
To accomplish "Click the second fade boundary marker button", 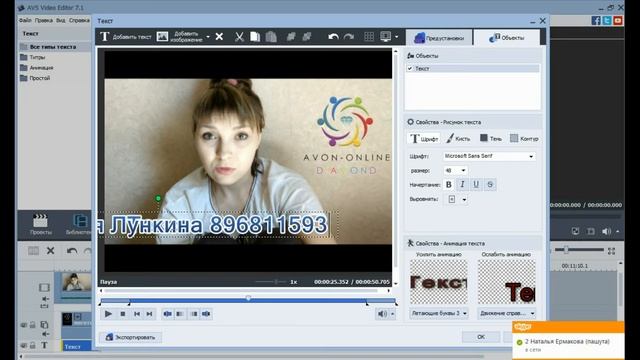I will (180, 314).
